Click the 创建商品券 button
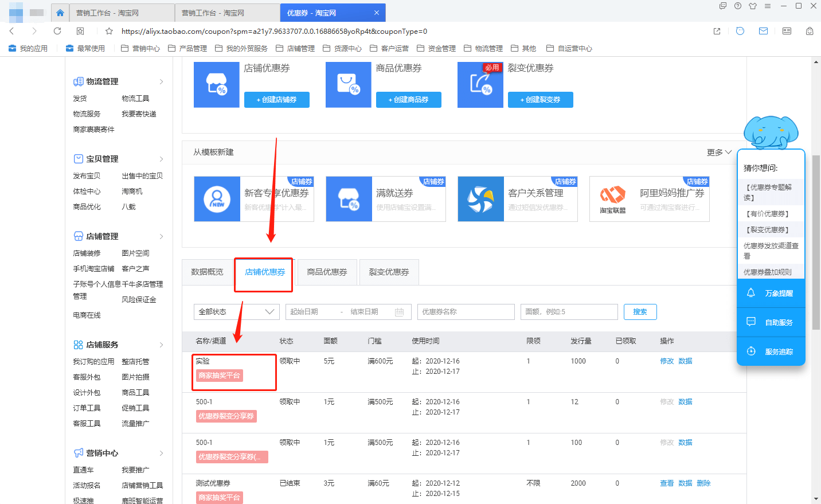Viewport: 821px width, 504px height. click(409, 100)
